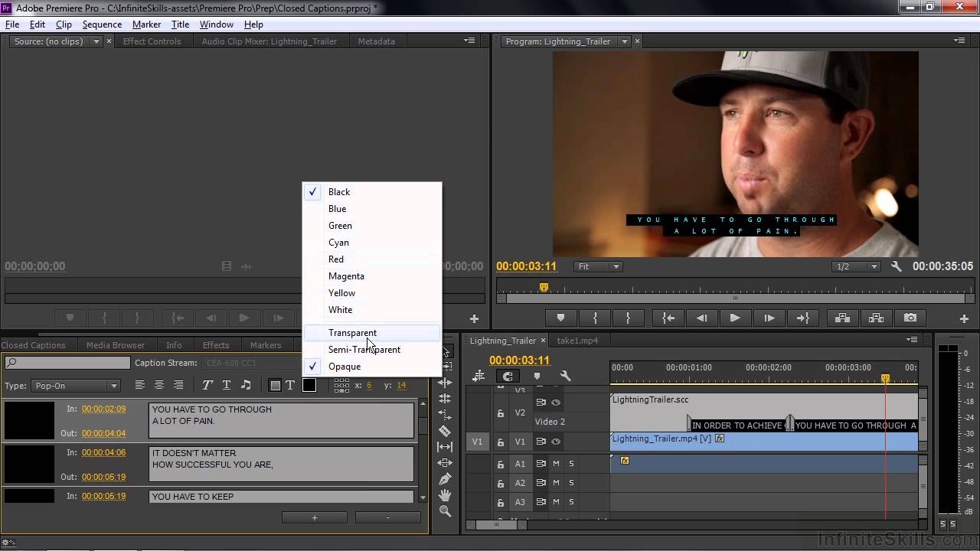The image size is (980, 551).
Task: Open the Source (no clips) dropdown arrow
Action: pyautogui.click(x=96, y=41)
